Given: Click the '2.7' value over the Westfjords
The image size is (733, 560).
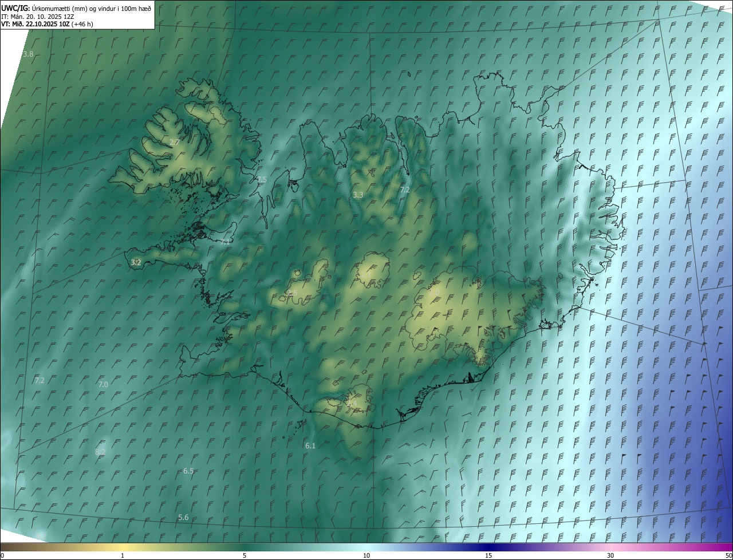Looking at the screenshot, I should coord(175,141).
